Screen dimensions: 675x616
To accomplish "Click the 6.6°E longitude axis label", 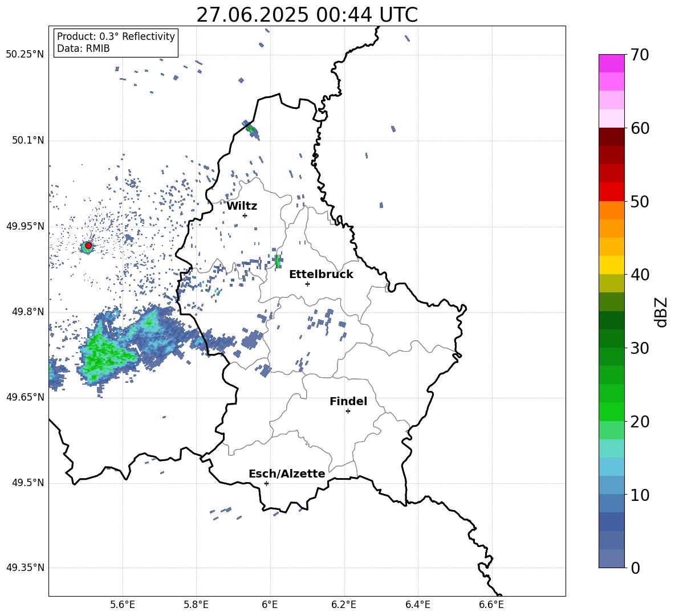I will point(491,605).
